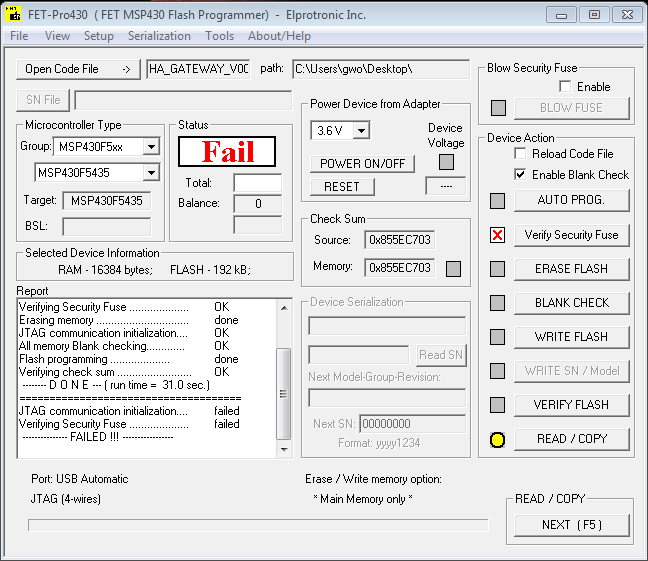Click the red X indicator beside Verify Security Fuse
This screenshot has height=561, width=648.
click(x=497, y=235)
